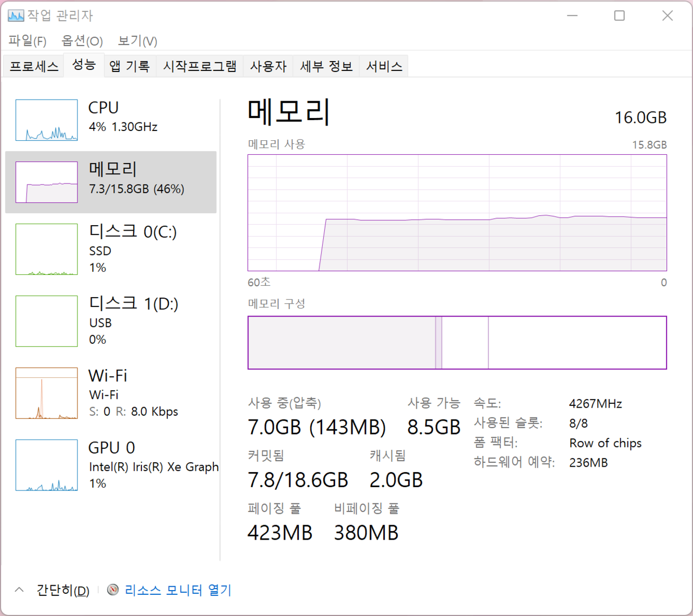This screenshot has width=693, height=616.
Task: Select the CPU performance graph thumbnail
Action: point(47,120)
